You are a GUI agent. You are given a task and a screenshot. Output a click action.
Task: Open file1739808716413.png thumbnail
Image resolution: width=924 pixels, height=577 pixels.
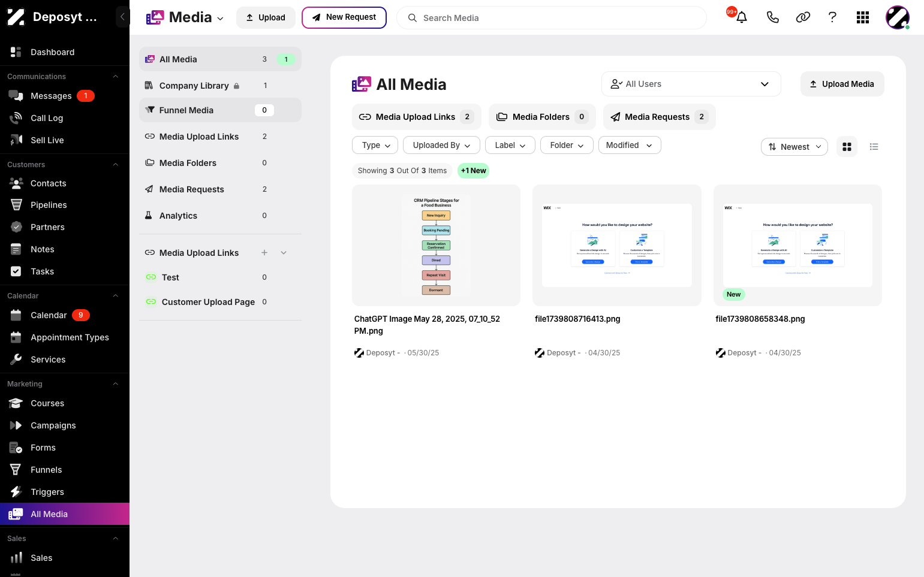(617, 246)
